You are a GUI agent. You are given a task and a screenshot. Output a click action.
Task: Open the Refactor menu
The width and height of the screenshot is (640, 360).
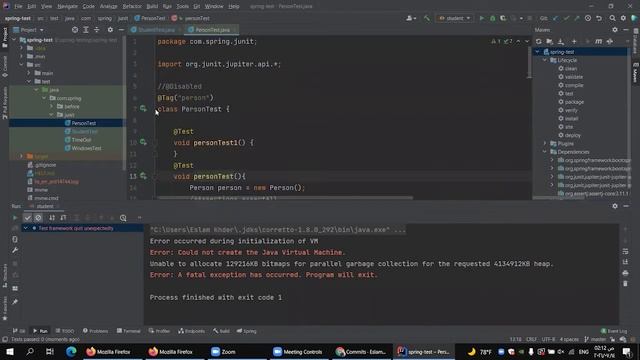132,7
